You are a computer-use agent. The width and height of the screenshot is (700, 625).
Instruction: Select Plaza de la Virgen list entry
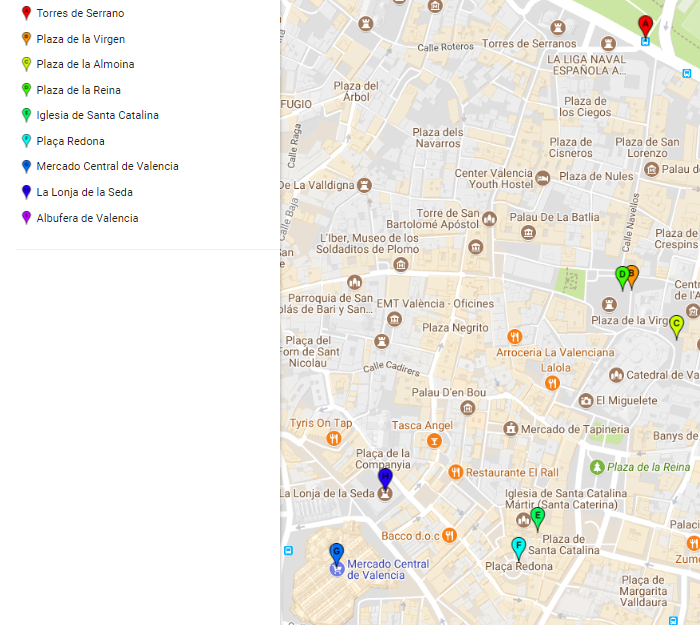tap(80, 39)
